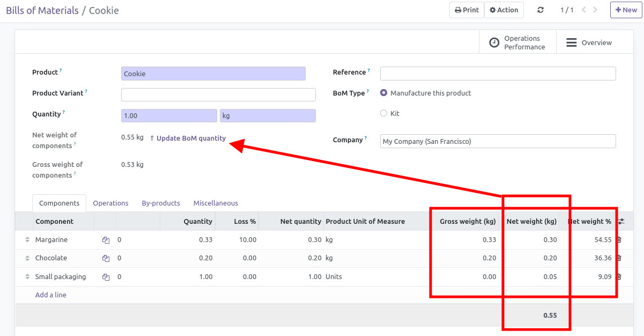The width and height of the screenshot is (644, 336).
Task: Click the copy icon in Chocolate row
Action: pos(106,258)
